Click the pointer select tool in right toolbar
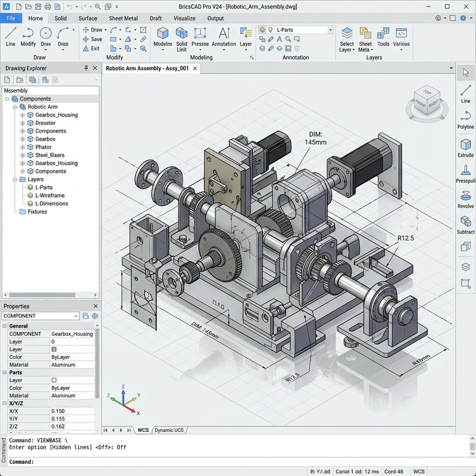This screenshot has height=476, width=476. pos(466,73)
